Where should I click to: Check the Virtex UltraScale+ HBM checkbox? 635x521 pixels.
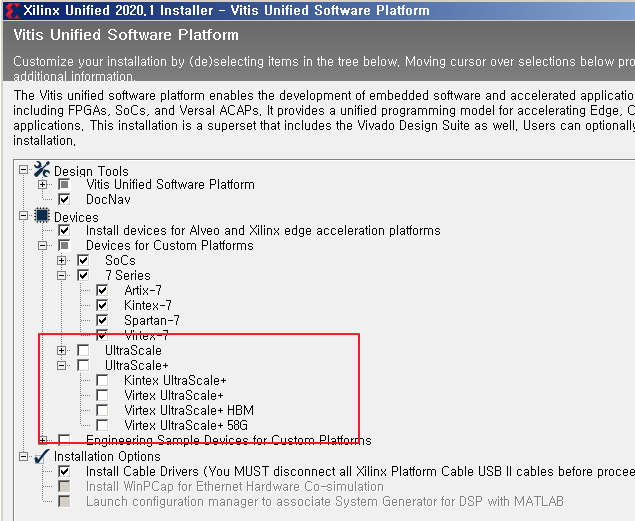point(102,410)
